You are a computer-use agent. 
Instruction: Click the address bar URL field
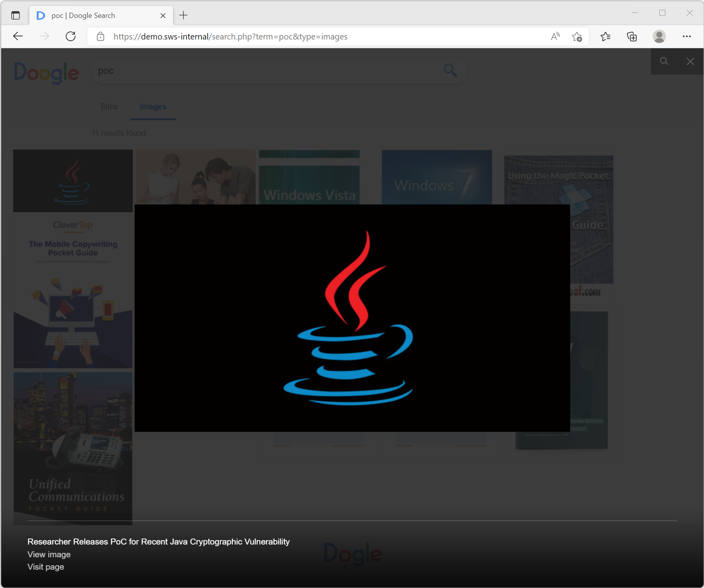(x=319, y=37)
